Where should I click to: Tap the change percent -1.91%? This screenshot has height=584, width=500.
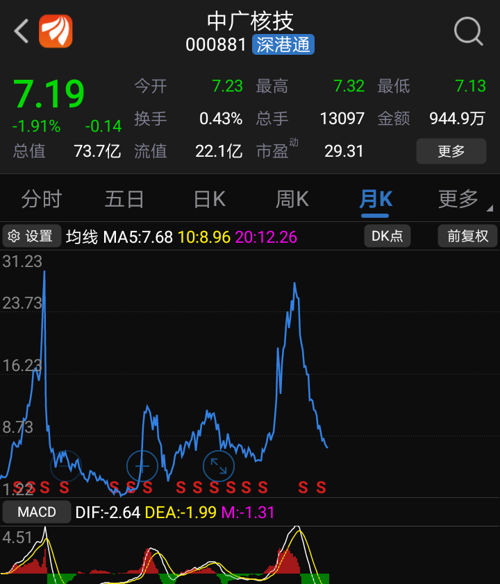pos(36,127)
